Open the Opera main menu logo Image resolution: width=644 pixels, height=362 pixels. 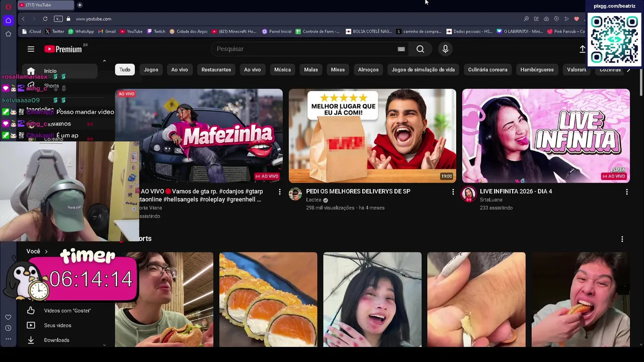pyautogui.click(x=8, y=7)
